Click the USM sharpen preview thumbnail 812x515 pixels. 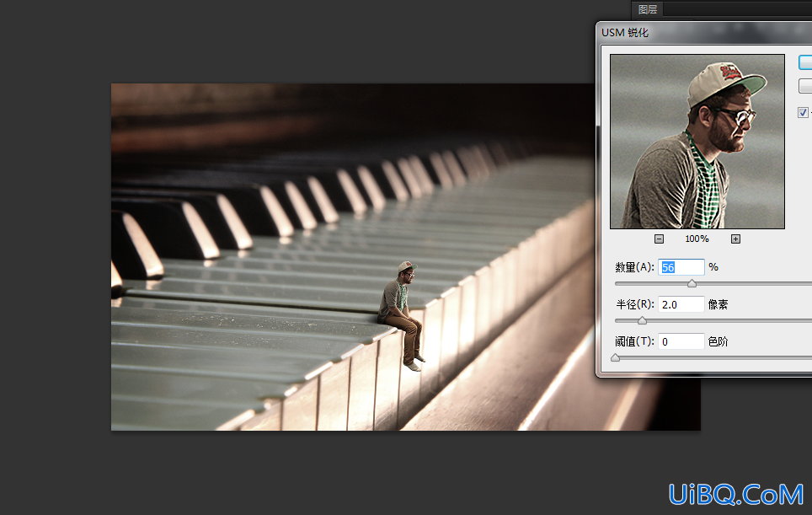[x=697, y=142]
